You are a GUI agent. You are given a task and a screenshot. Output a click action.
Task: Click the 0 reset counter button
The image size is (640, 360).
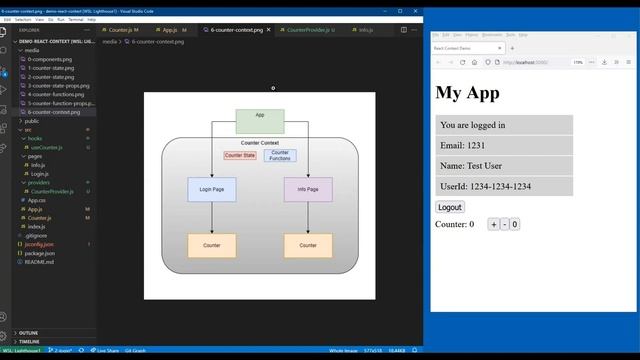514,224
